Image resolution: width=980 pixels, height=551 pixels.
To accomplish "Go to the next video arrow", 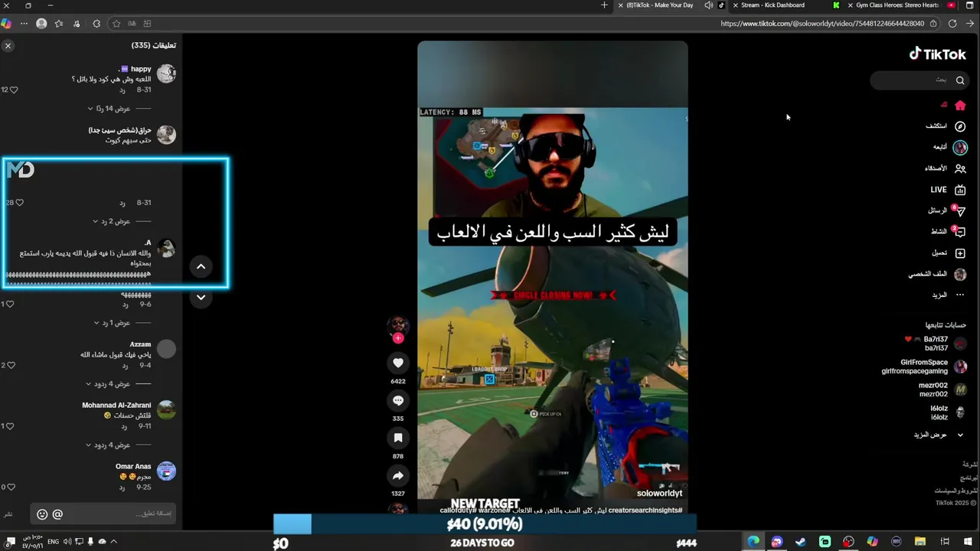I will click(201, 297).
